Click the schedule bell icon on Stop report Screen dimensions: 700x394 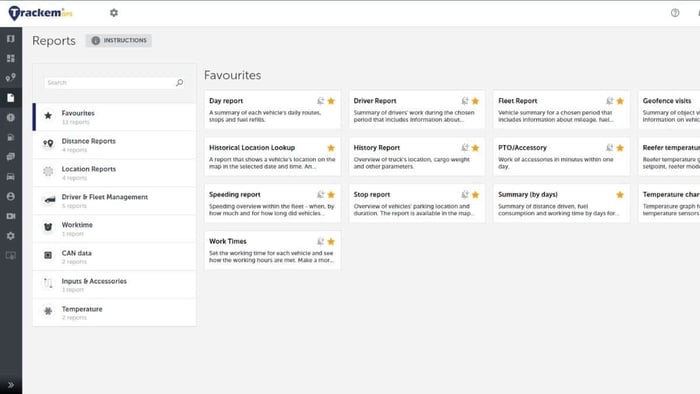pos(465,195)
